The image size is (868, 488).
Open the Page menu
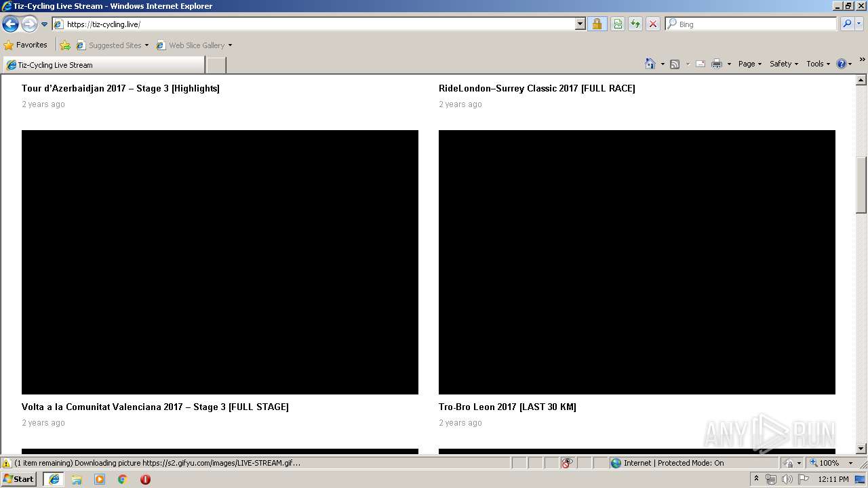click(x=749, y=64)
